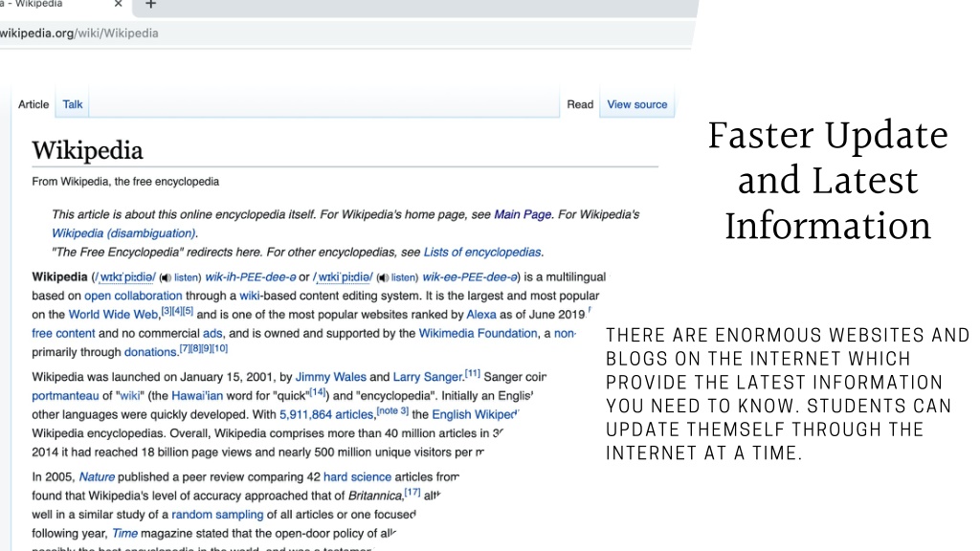Follow the donations link
The image size is (980, 551).
pyautogui.click(x=150, y=352)
